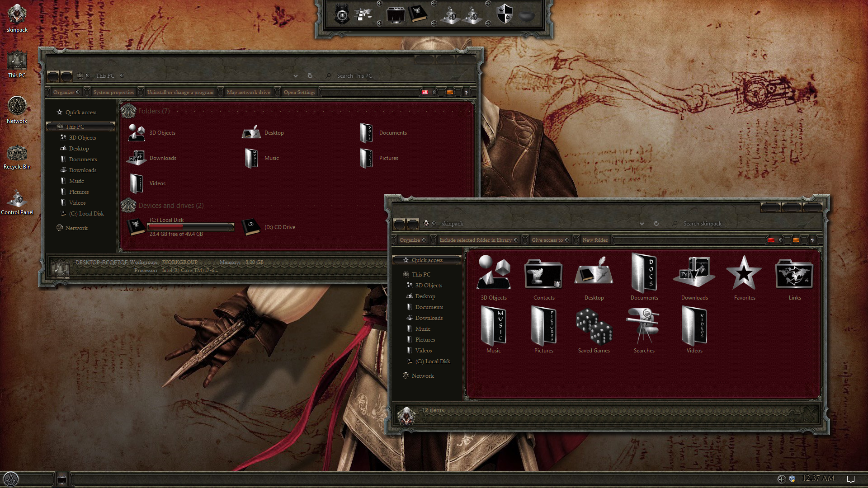Expand the address history dropdown in skinpack
Viewport: 868px width, 488px height.
coord(642,224)
